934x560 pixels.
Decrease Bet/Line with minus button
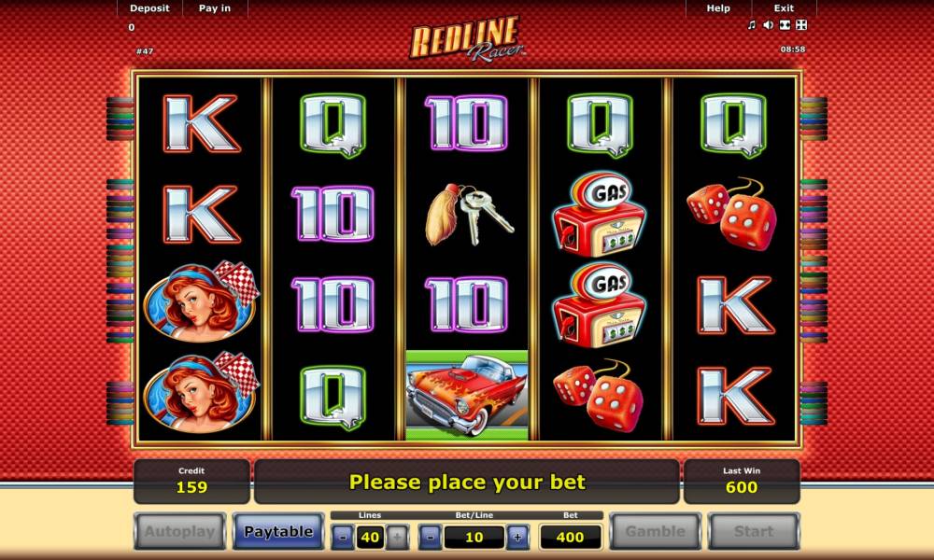coord(430,538)
